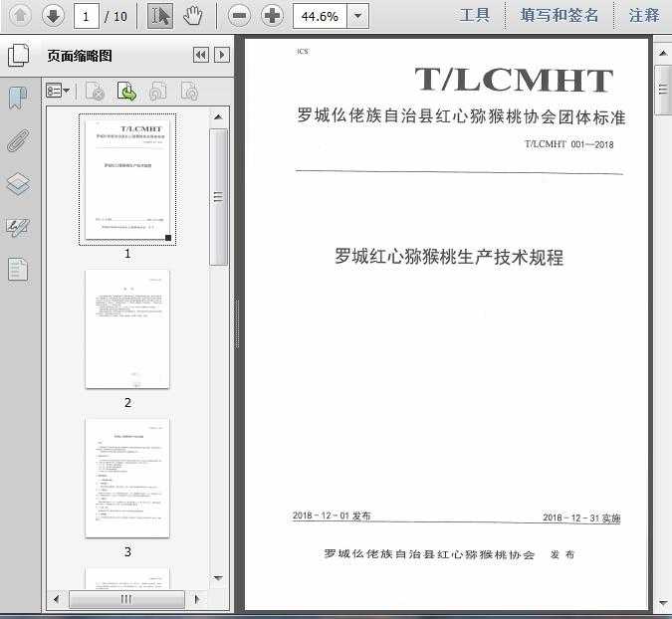
Task: Click the 页面缩略图 panel title
Action: tap(80, 56)
